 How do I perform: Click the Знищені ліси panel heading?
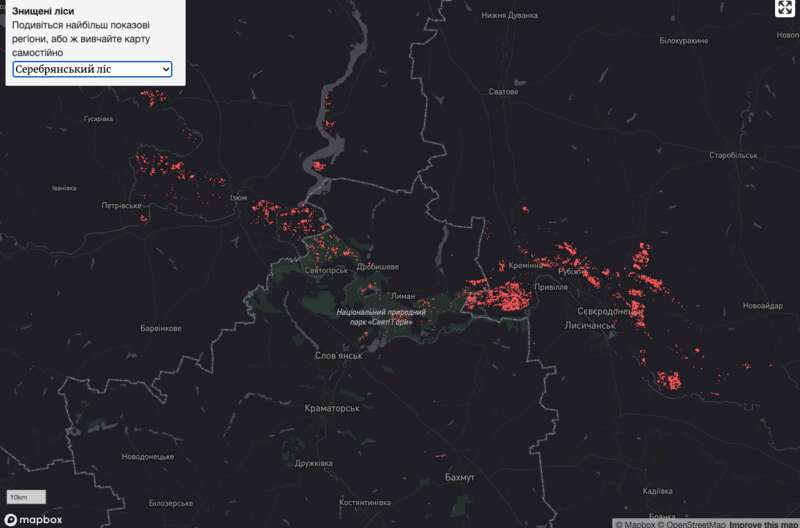(x=43, y=11)
